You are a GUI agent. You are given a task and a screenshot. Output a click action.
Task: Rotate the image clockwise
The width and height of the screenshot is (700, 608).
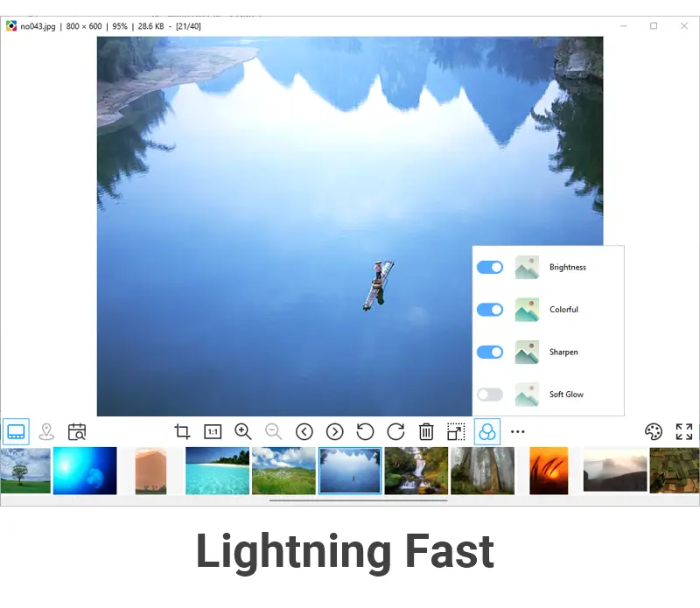click(395, 431)
